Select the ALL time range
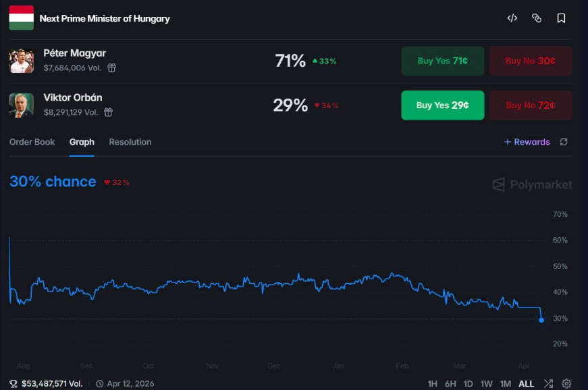This screenshot has width=588, height=390. (526, 384)
